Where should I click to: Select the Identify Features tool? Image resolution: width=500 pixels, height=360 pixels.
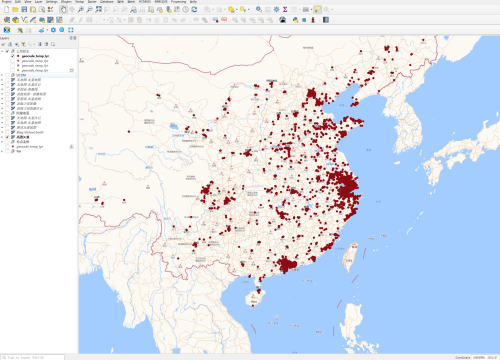click(259, 10)
